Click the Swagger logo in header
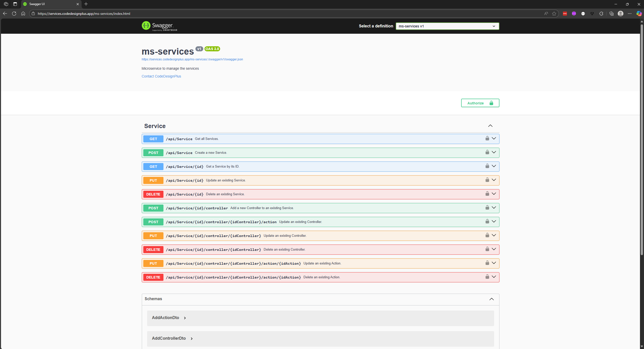 click(159, 26)
